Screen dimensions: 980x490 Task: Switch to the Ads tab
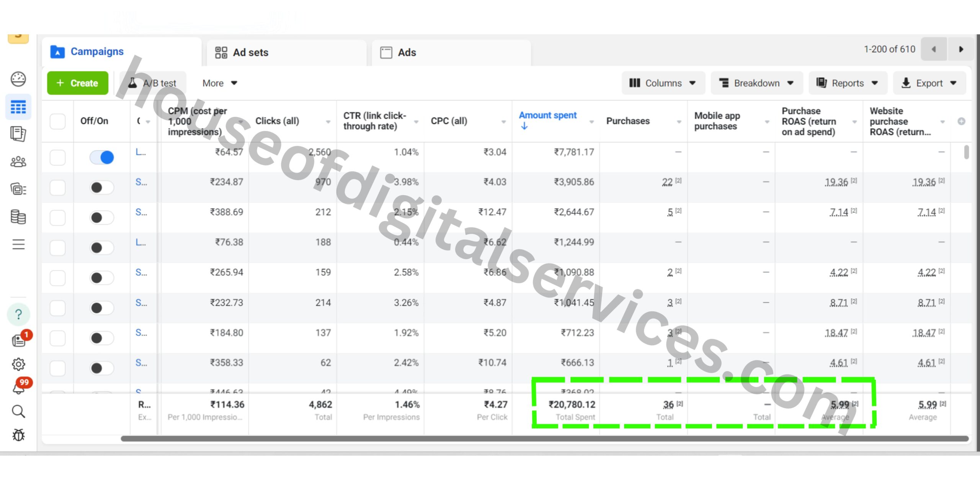click(x=451, y=52)
